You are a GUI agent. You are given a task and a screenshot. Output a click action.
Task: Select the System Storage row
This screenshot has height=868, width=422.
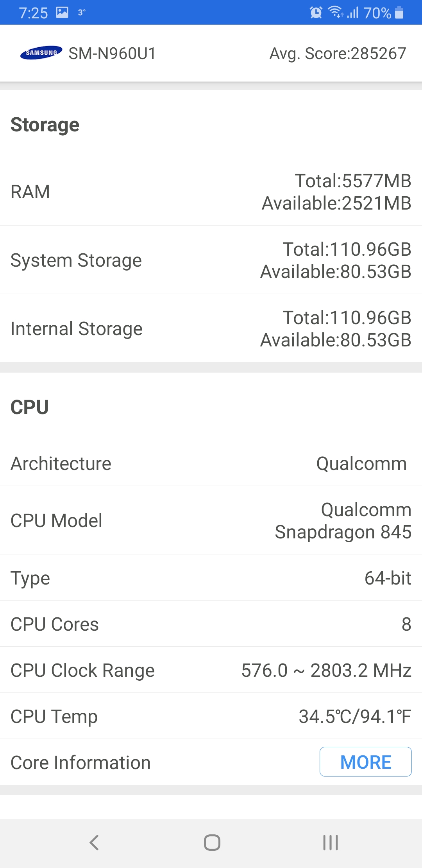coord(211,260)
